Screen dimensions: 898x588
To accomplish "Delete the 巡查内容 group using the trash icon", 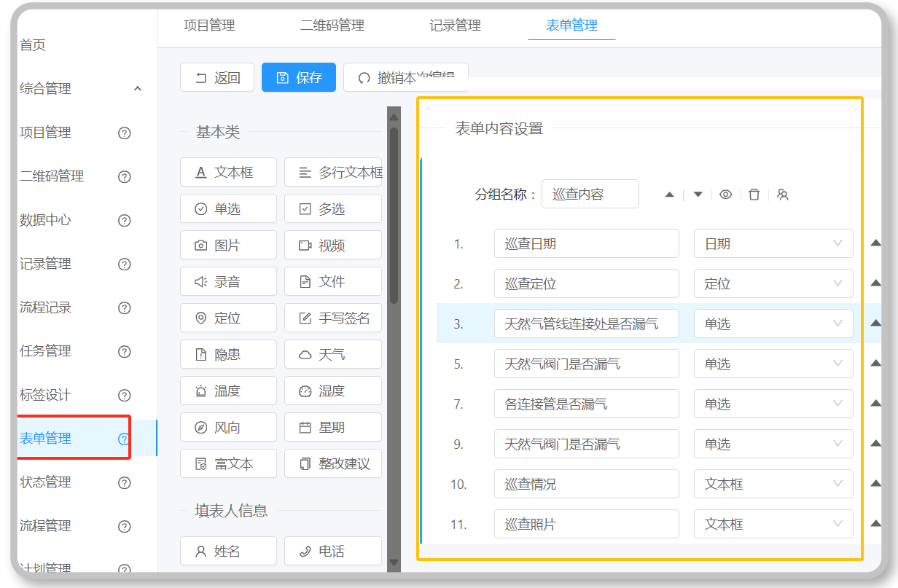I will 754,195.
